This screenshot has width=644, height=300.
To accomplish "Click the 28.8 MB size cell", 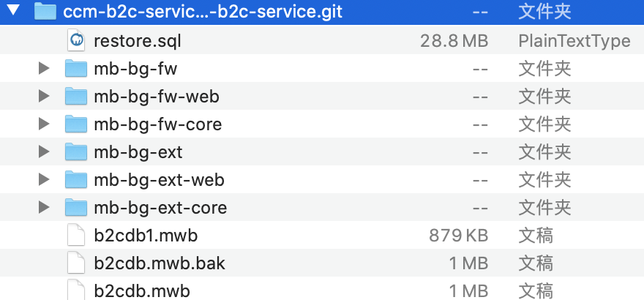I will click(454, 41).
